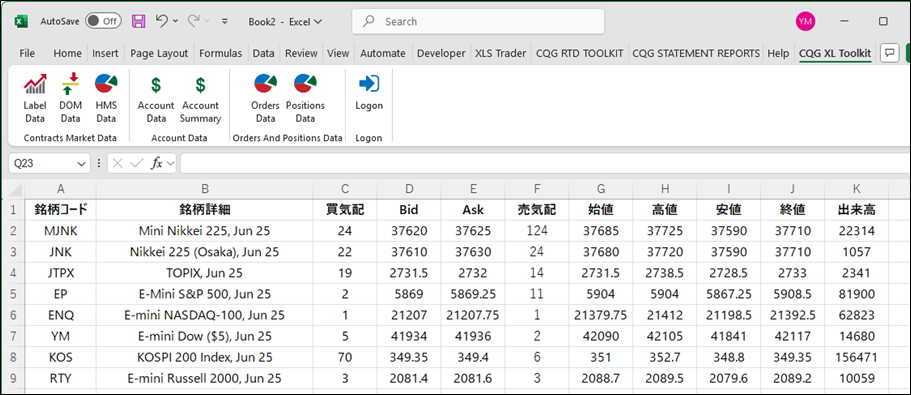This screenshot has height=395, width=911.
Task: Switch to the Page Layout tab
Action: (159, 53)
